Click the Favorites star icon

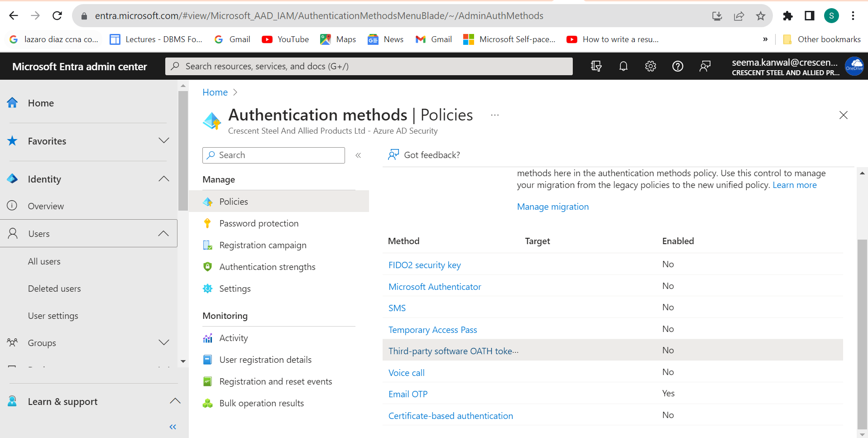(12, 141)
